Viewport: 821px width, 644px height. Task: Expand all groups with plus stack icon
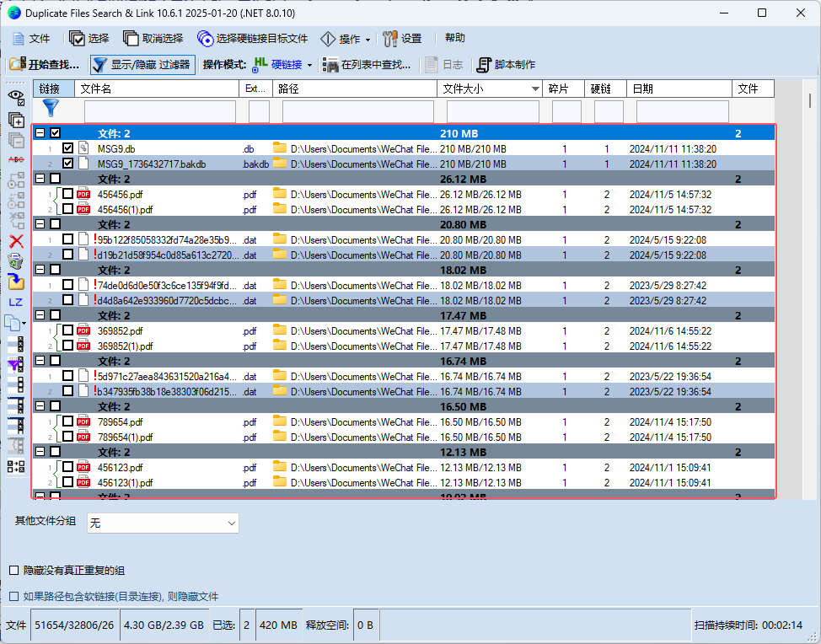16,120
